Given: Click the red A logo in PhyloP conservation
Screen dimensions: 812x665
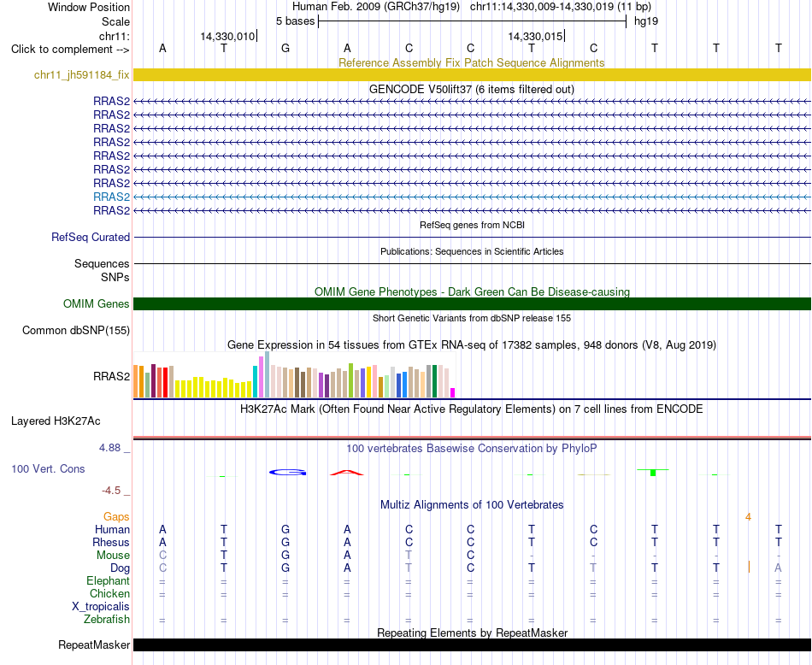Looking at the screenshot, I should click(347, 472).
